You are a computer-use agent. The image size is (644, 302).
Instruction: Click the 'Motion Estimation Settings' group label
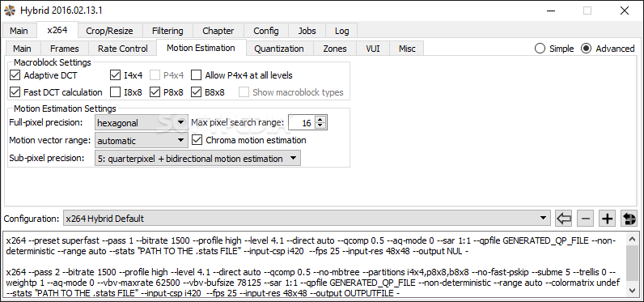65,108
